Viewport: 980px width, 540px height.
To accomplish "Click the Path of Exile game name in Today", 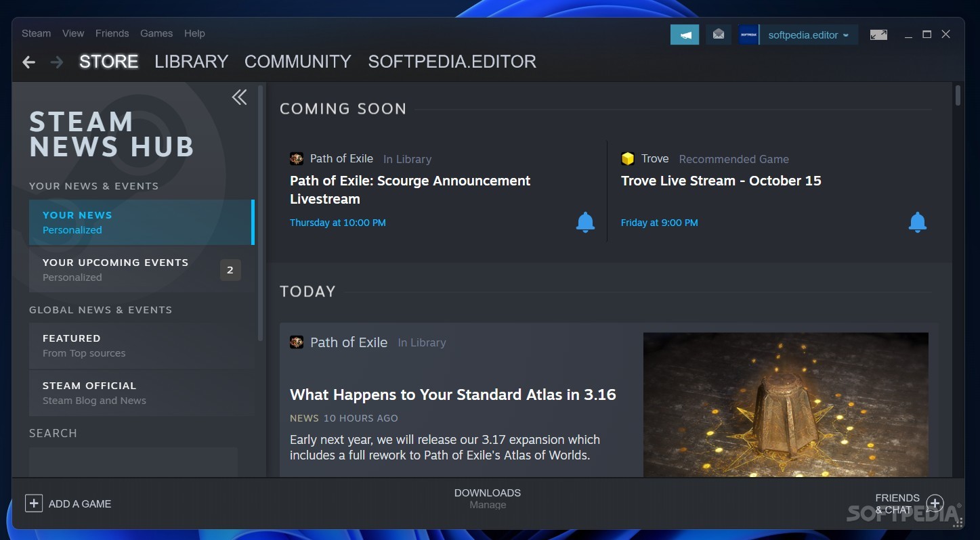I will click(349, 342).
